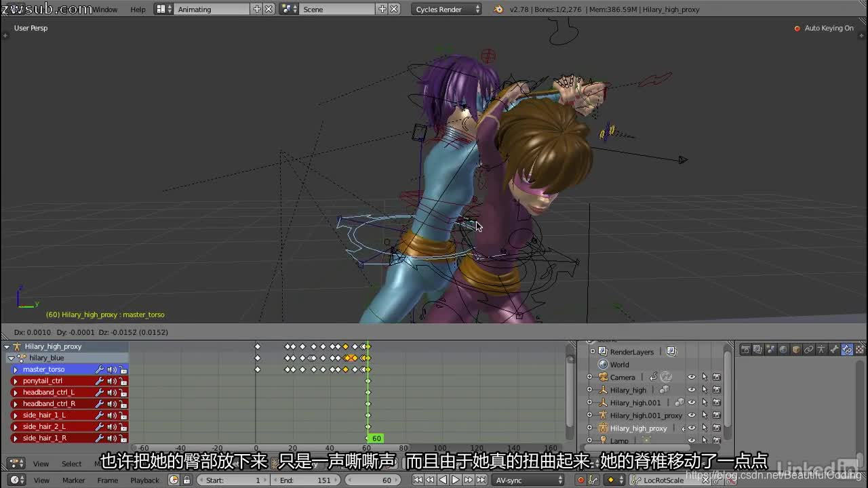
Task: Open the timeline Playback menu
Action: coord(144,480)
